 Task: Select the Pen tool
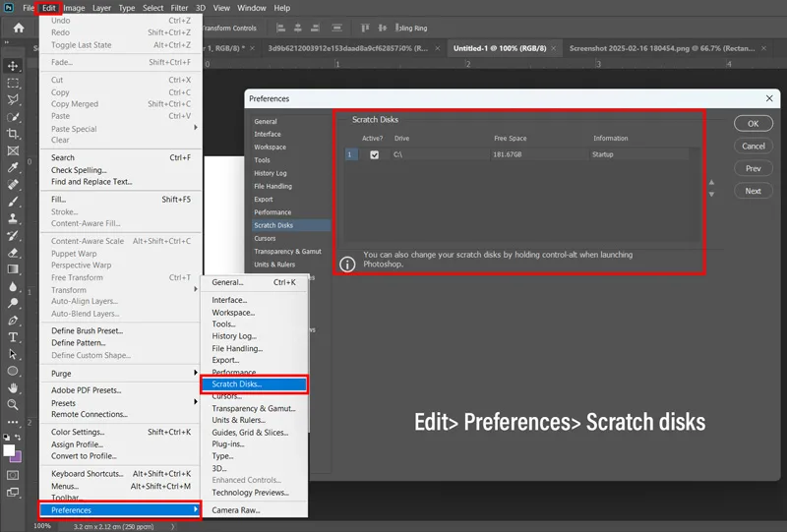tap(13, 321)
